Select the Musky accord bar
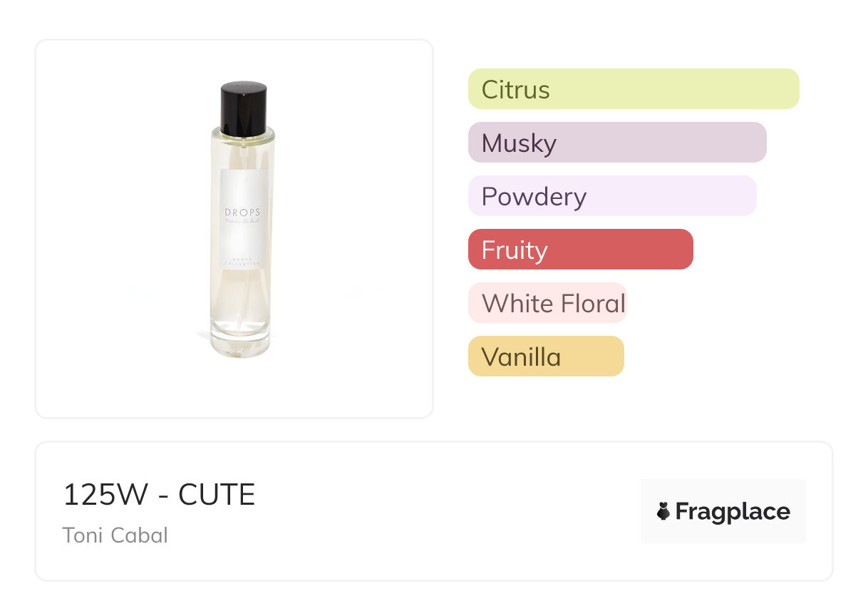 pos(617,143)
